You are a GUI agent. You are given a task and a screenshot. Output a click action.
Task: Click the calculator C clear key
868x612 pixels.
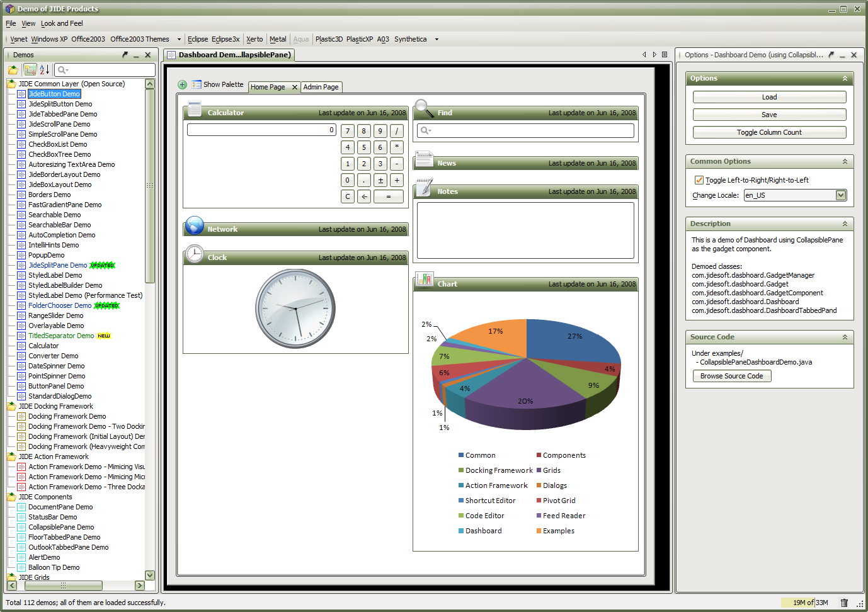coord(348,196)
